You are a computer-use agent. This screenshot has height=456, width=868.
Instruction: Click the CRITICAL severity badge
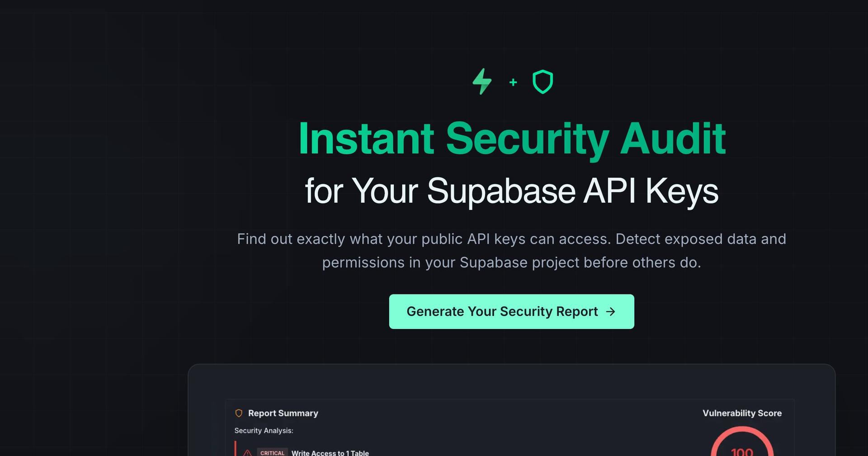tap(272, 452)
